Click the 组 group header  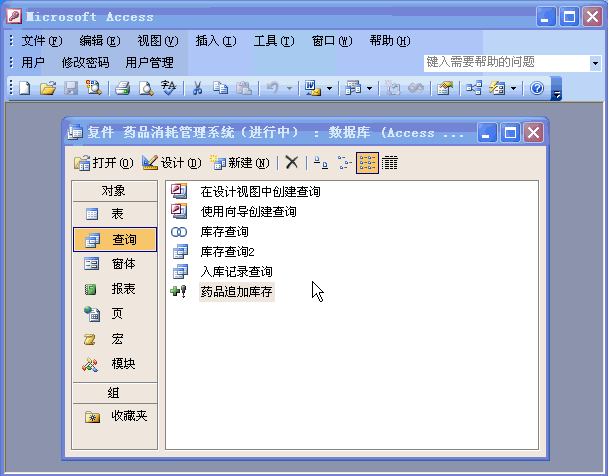coord(114,393)
